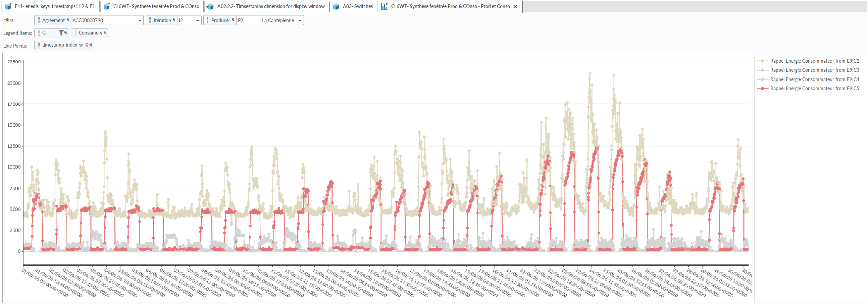
Task: Click the 22 500 y-axis label
Action: [x=14, y=62]
